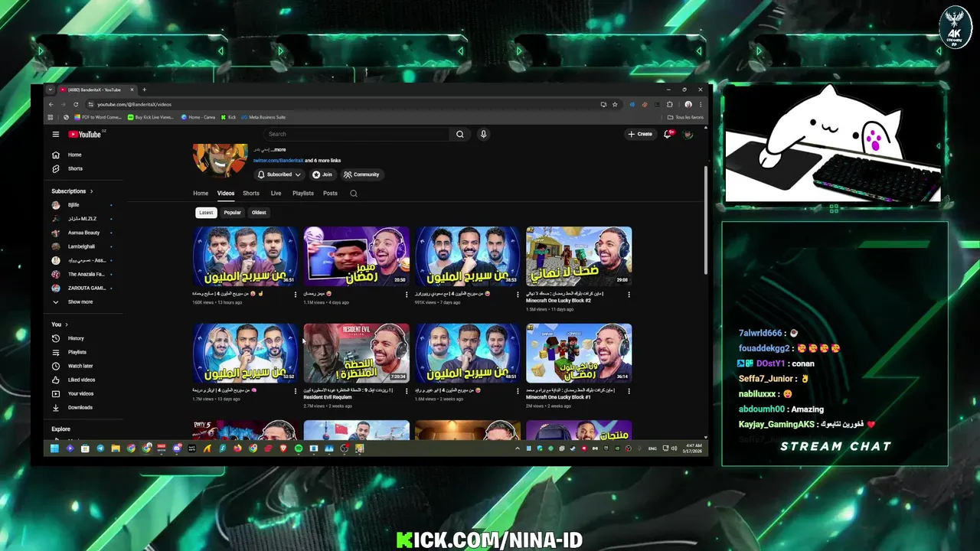Switch to the Posts tab
The height and width of the screenshot is (551, 980).
pos(330,194)
